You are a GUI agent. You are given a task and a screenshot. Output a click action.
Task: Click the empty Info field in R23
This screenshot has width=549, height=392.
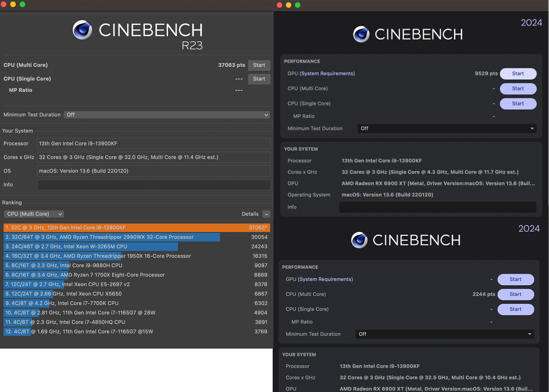tap(154, 185)
